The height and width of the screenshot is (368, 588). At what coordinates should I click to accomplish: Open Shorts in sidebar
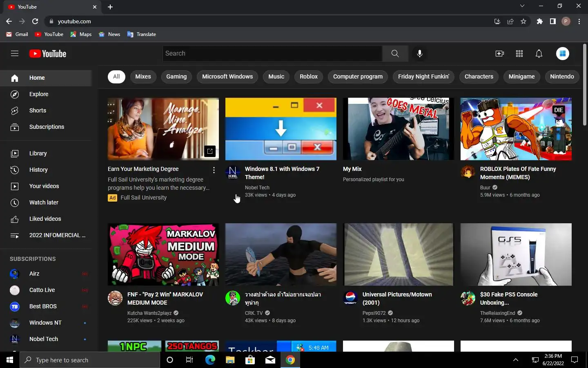coord(46,110)
